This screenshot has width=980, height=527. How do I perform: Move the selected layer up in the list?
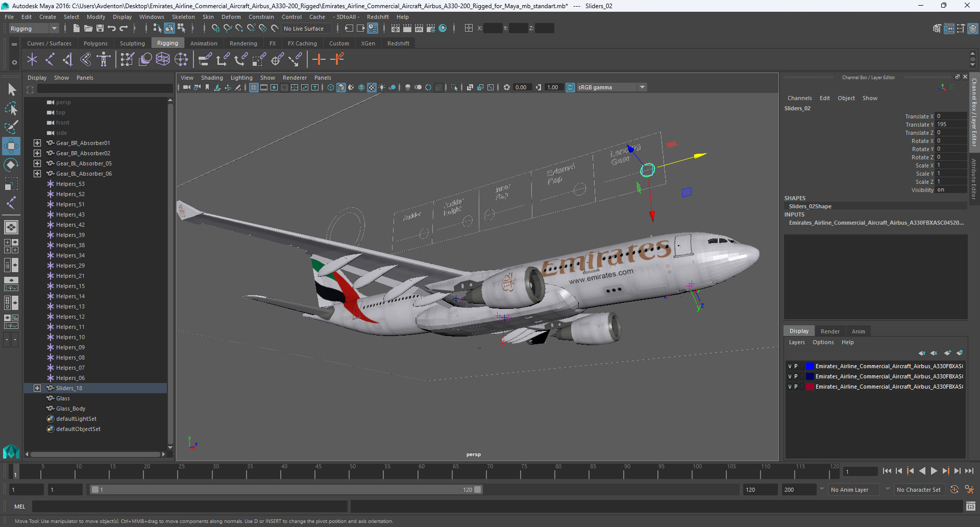pos(922,353)
